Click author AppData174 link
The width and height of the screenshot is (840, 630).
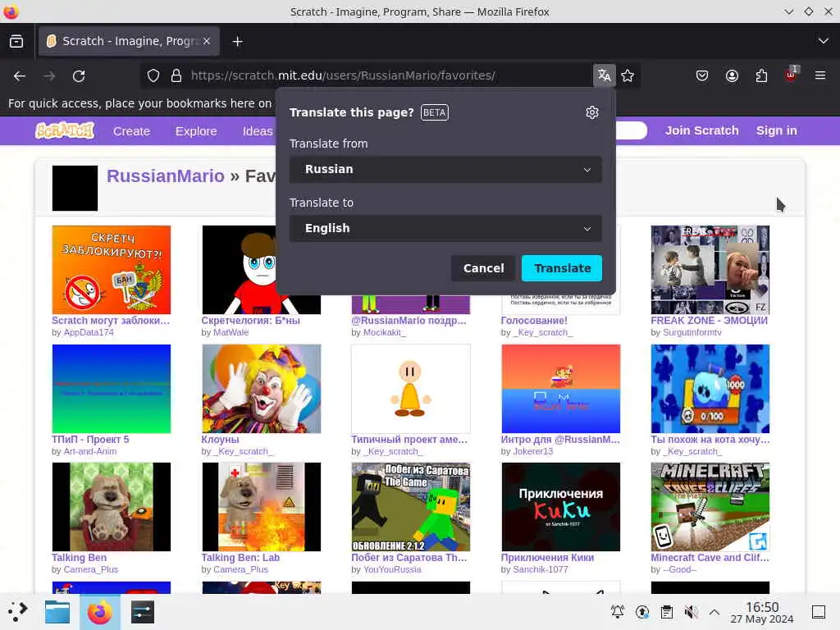[x=89, y=332]
